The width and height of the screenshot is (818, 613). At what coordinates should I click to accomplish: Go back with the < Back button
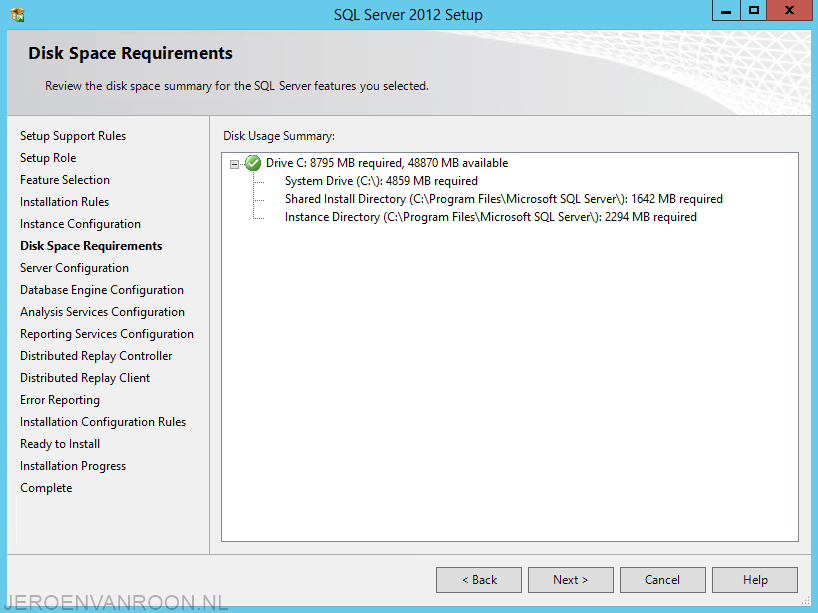(479, 580)
